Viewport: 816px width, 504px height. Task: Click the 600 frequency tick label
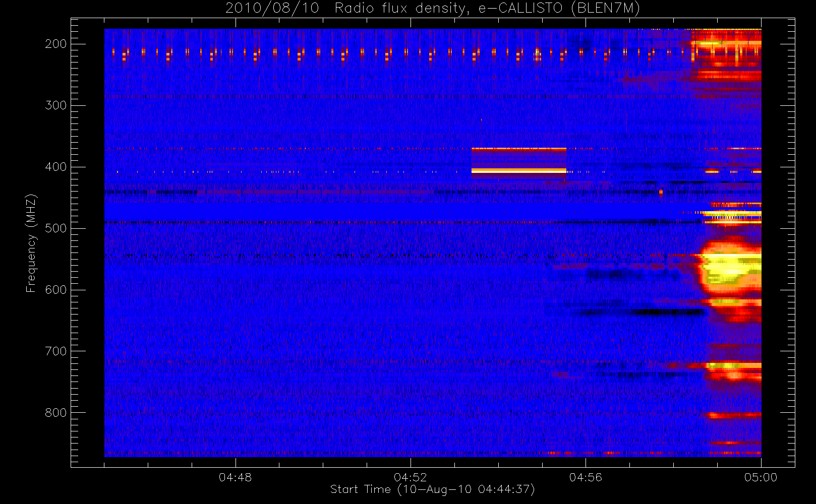click(x=56, y=290)
